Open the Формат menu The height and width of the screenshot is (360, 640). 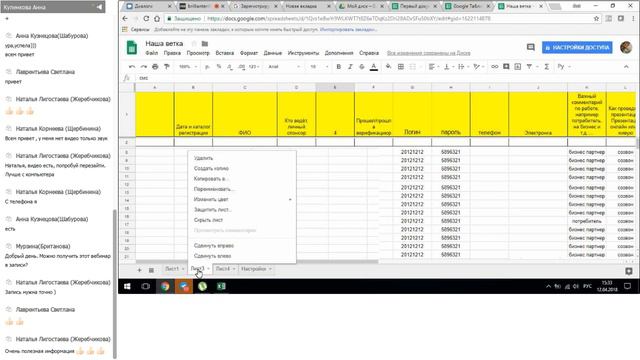249,53
